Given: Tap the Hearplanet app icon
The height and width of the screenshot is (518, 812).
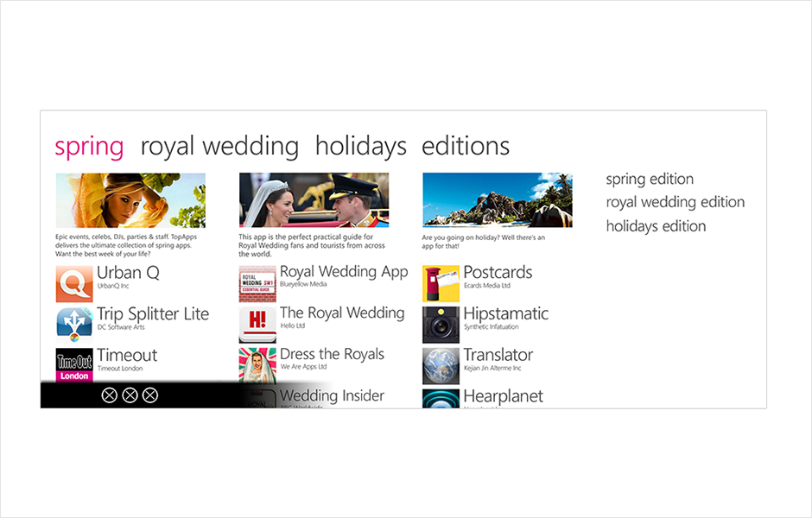Looking at the screenshot, I should [441, 399].
